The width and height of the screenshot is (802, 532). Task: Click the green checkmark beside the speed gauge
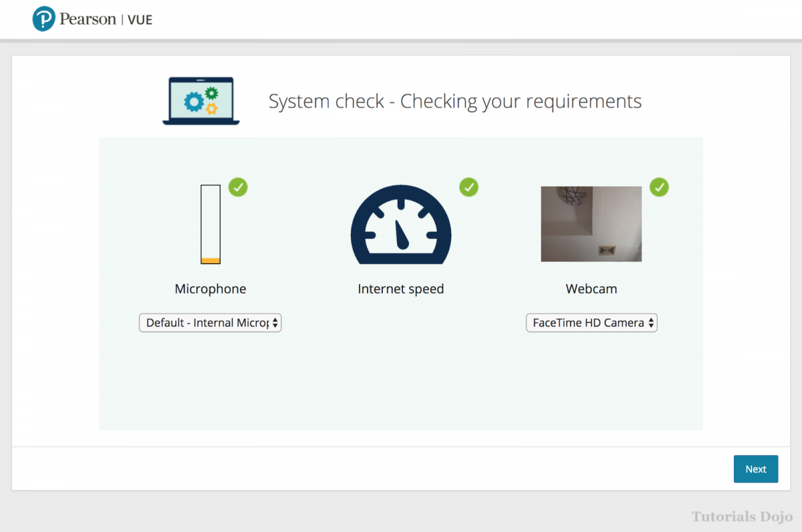pyautogui.click(x=469, y=187)
